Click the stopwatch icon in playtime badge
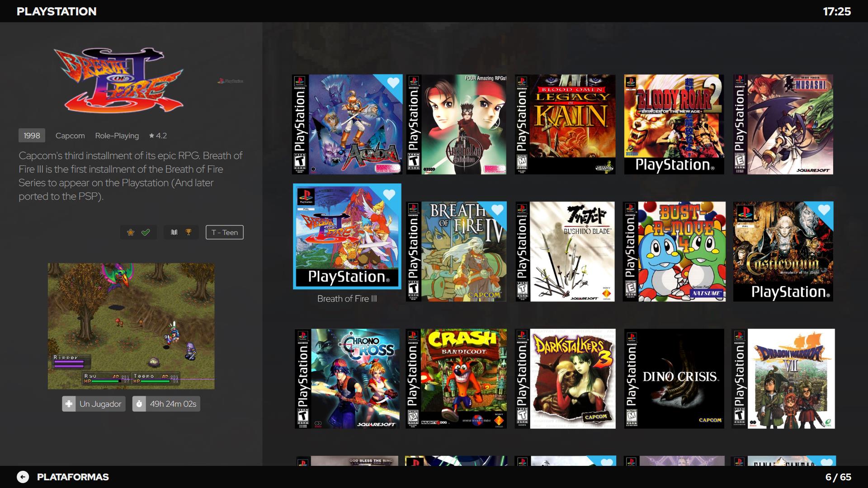The height and width of the screenshot is (488, 868). coord(139,404)
